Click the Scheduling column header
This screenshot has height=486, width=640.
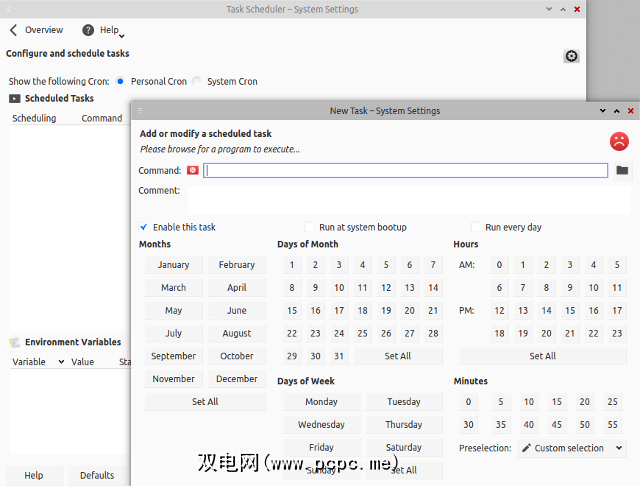click(34, 118)
